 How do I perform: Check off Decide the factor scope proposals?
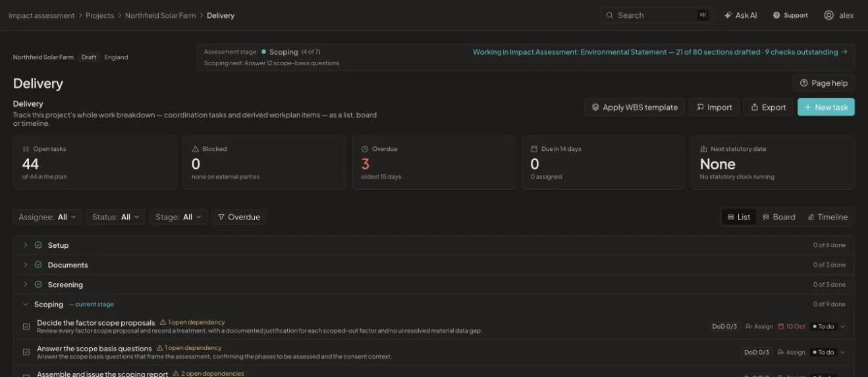(x=26, y=326)
